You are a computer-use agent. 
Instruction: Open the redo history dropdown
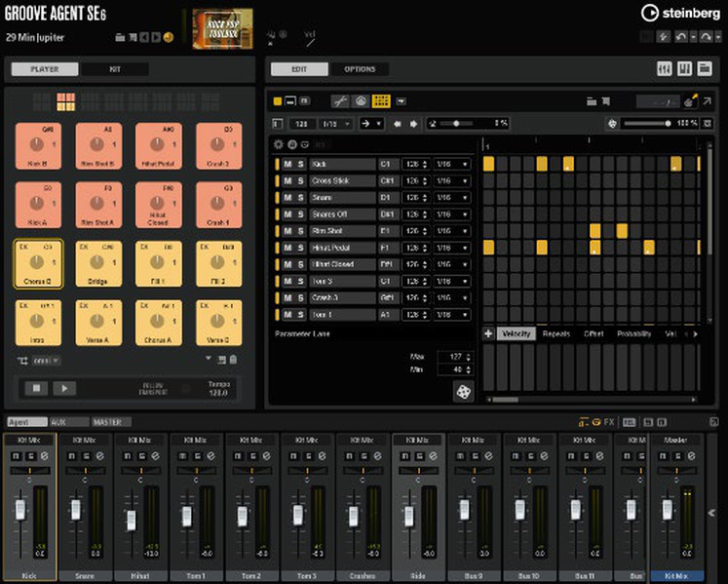[718, 37]
